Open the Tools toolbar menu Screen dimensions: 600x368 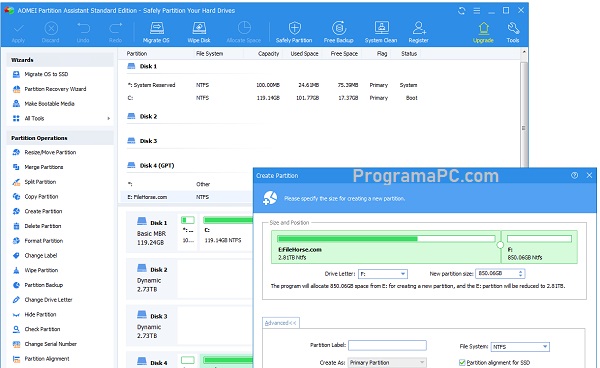[x=513, y=32]
